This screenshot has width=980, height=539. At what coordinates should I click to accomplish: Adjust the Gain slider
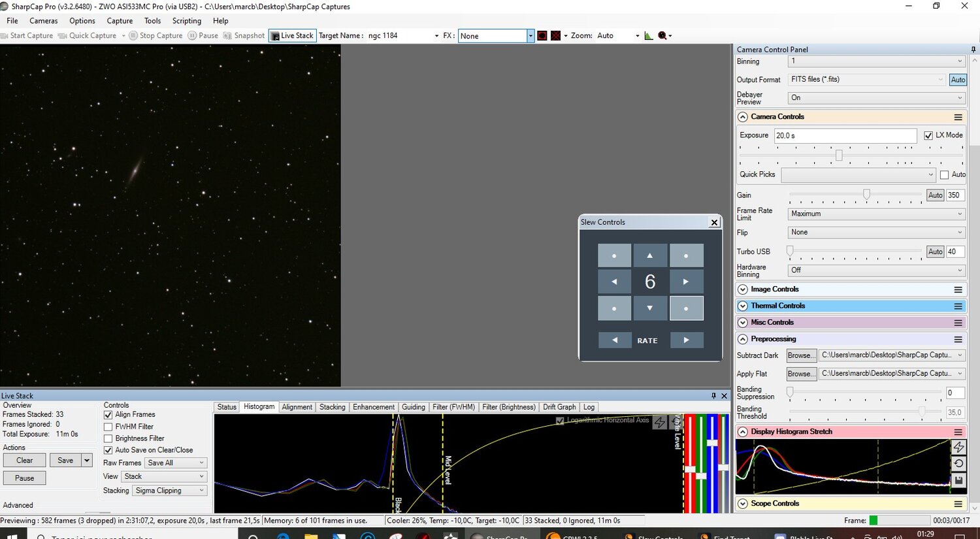[866, 195]
